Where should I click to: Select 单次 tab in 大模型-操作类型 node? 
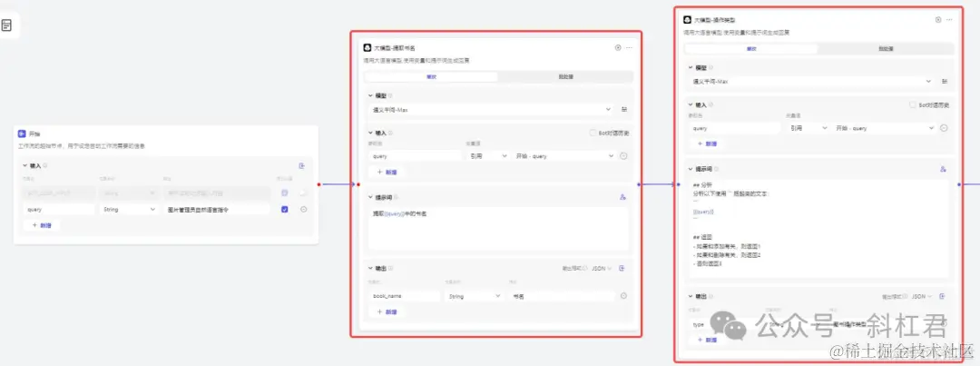click(x=751, y=49)
